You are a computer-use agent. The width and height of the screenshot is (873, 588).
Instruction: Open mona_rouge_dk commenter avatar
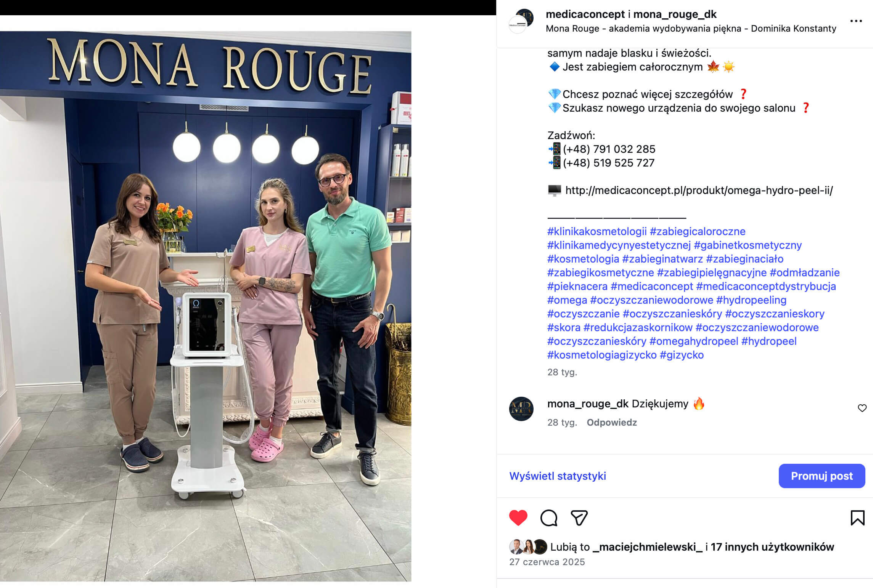point(521,409)
